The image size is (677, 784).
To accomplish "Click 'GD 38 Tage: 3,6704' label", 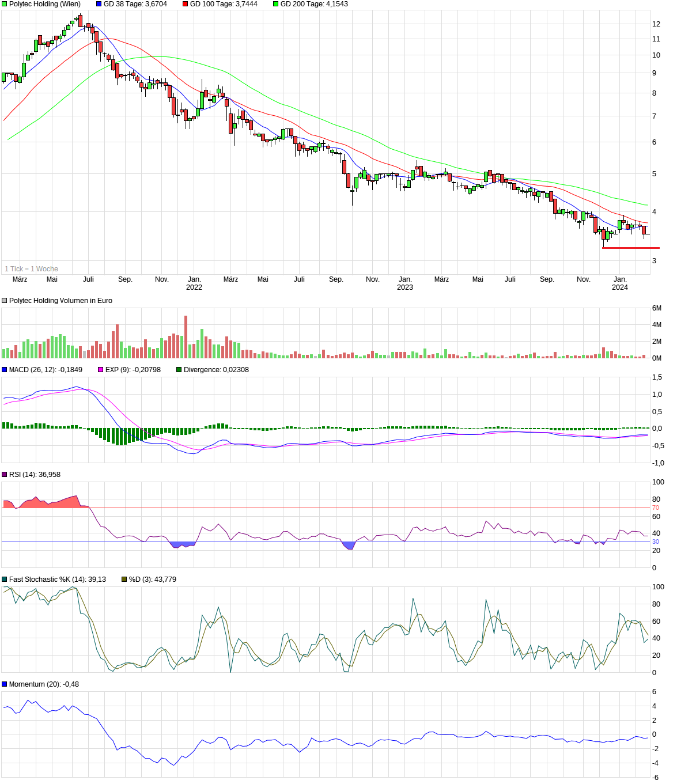I will pos(135,4).
